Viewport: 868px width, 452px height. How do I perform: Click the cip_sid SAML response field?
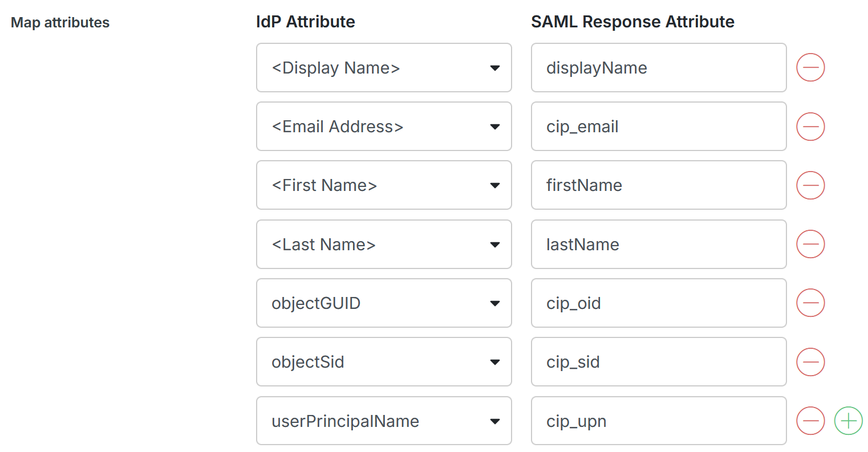659,362
